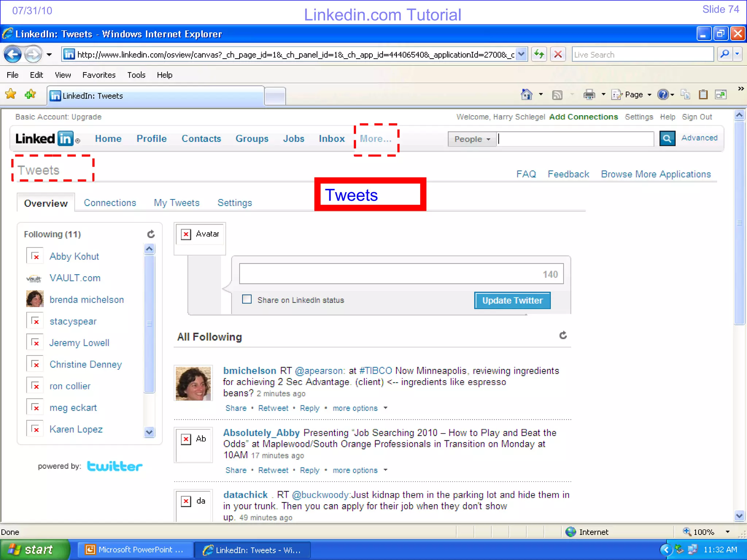Open the Browse More Applications link
The width and height of the screenshot is (747, 560).
655,174
